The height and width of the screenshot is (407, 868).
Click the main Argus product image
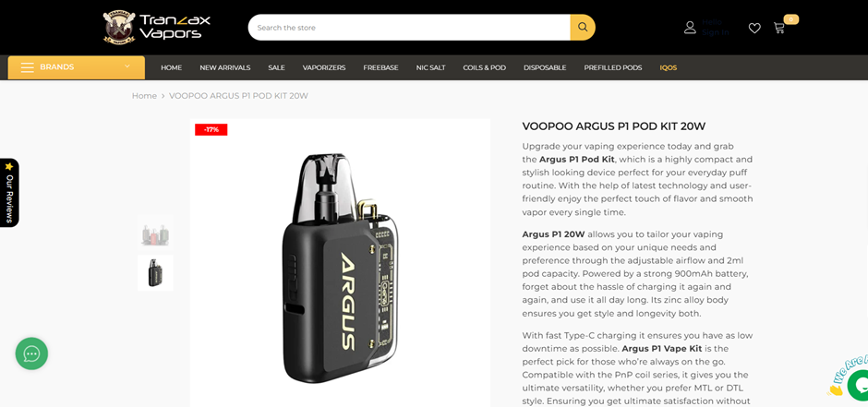pyautogui.click(x=340, y=263)
